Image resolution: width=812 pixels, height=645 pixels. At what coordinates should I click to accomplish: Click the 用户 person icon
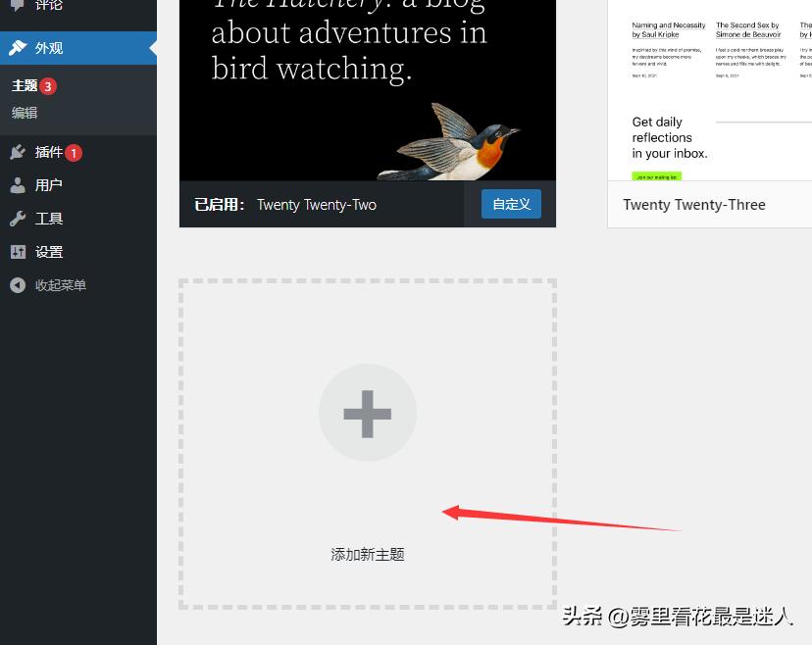(x=18, y=185)
